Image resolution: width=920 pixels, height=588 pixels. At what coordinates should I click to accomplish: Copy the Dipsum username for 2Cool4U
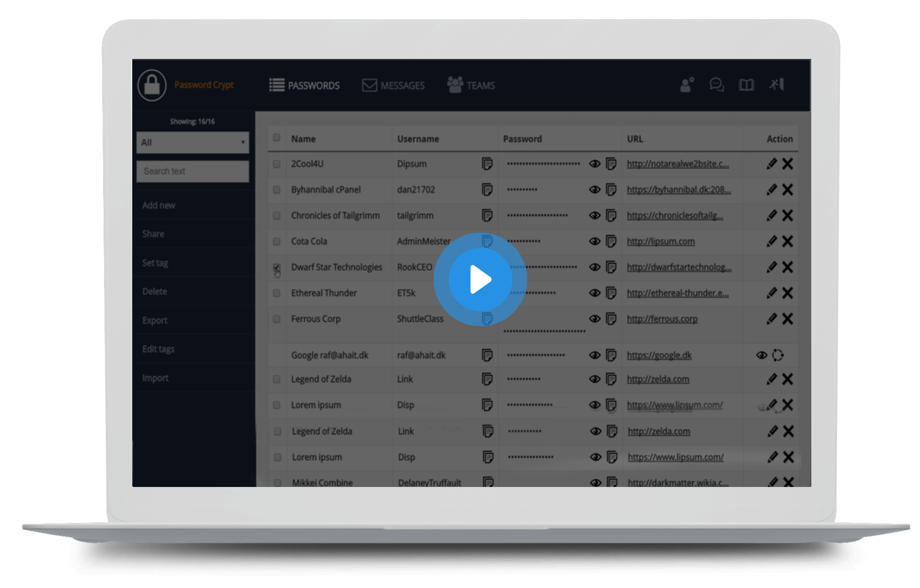click(x=487, y=164)
